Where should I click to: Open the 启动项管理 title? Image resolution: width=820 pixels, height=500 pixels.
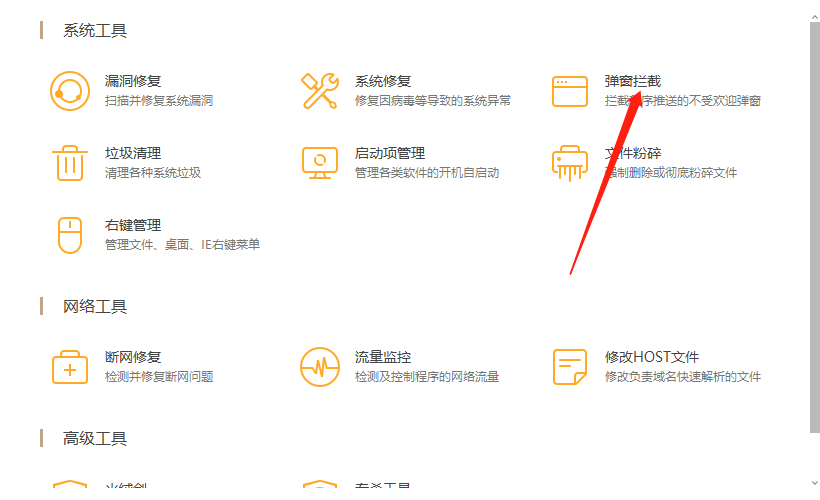pos(390,153)
